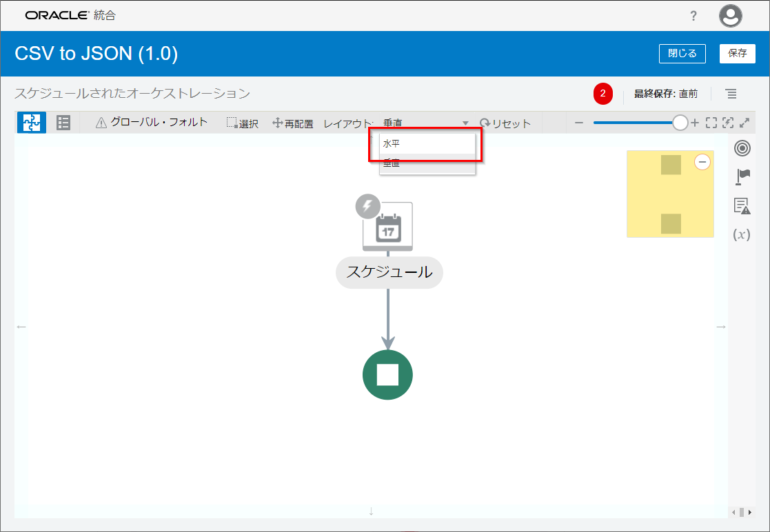Collapse the minimap overview panel
This screenshot has height=532, width=770.
702,162
